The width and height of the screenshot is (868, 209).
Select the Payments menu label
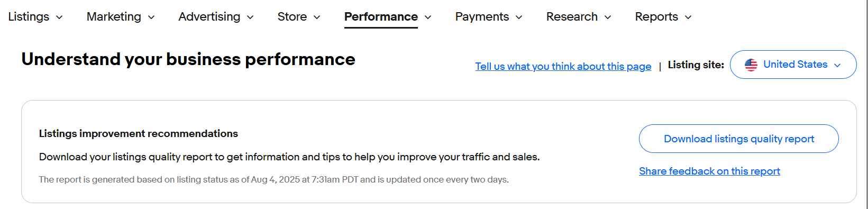[x=482, y=17]
